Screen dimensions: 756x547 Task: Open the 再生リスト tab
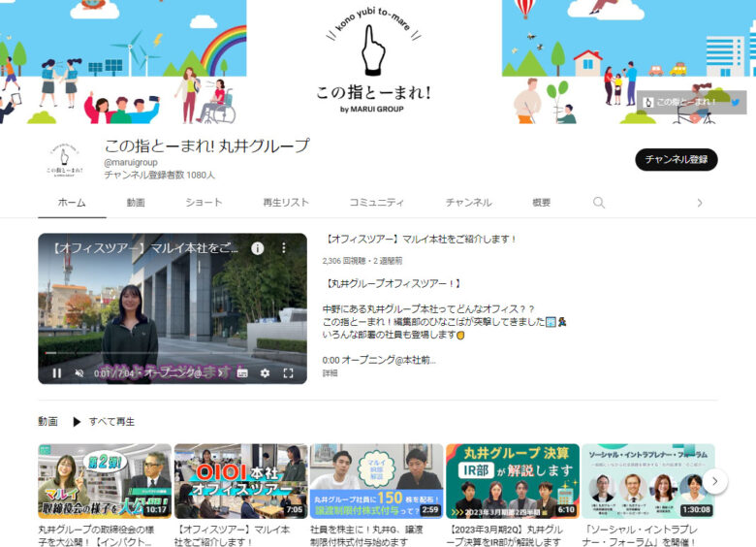286,202
